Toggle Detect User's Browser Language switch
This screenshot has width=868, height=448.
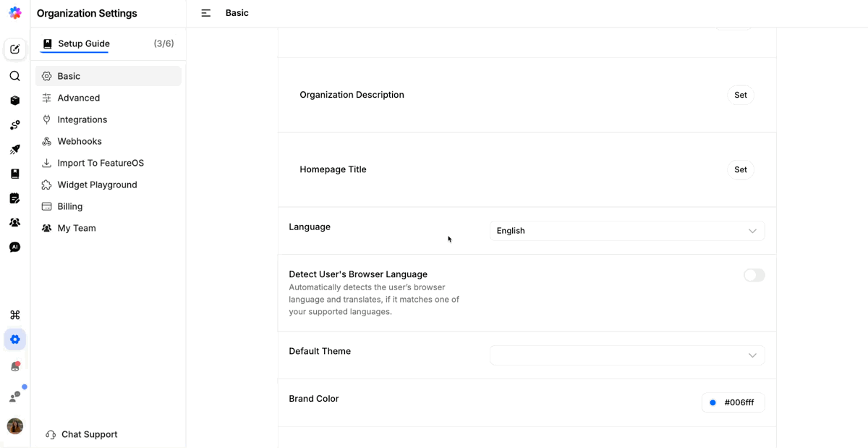(x=754, y=275)
